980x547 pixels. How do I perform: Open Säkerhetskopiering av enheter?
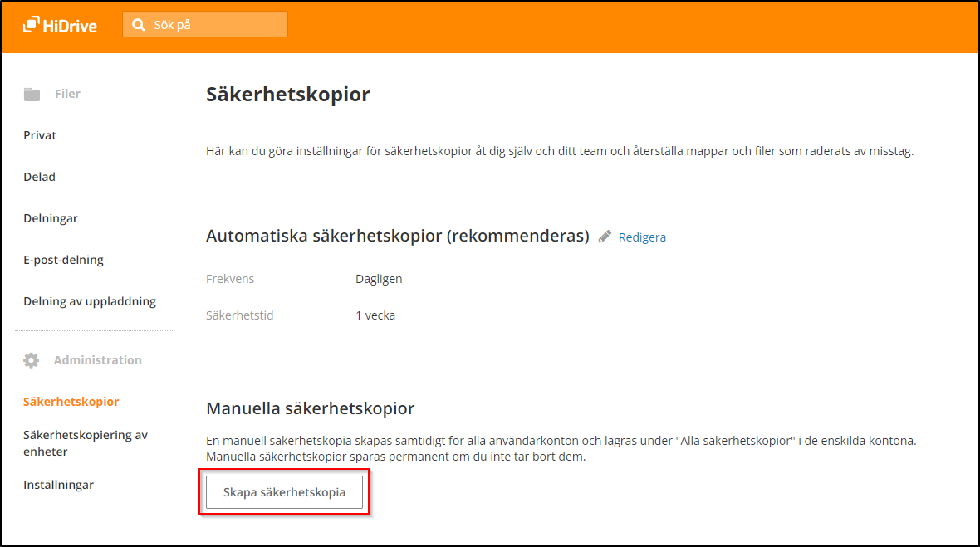pos(86,443)
